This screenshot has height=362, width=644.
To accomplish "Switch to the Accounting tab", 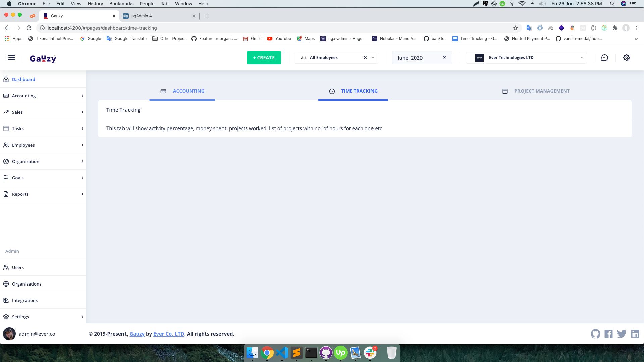I will pos(183,91).
